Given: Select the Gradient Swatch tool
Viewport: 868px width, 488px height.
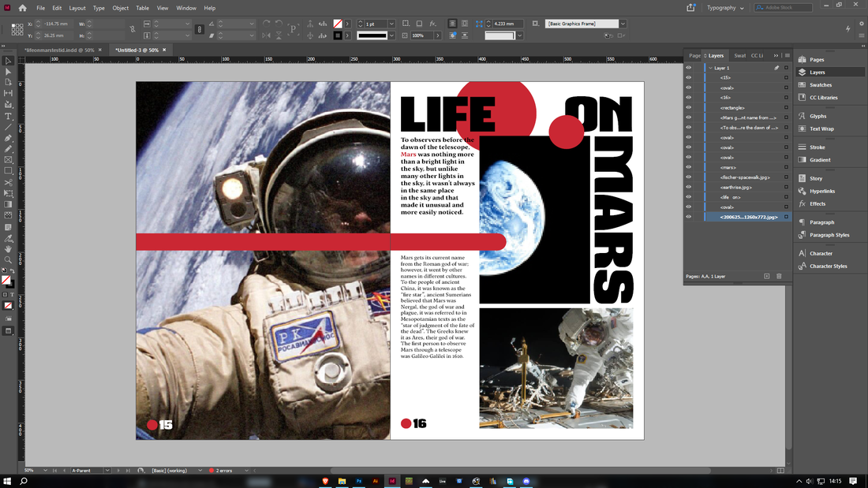Looking at the screenshot, I should [x=9, y=205].
